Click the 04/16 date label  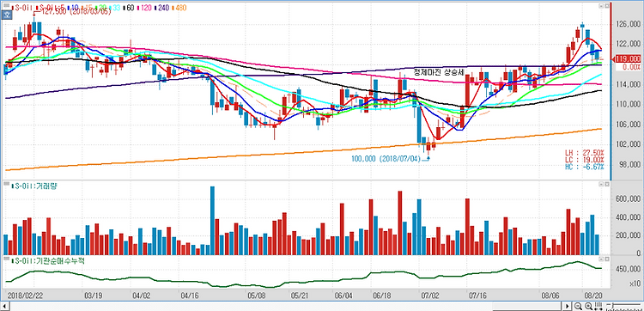tap(190, 296)
